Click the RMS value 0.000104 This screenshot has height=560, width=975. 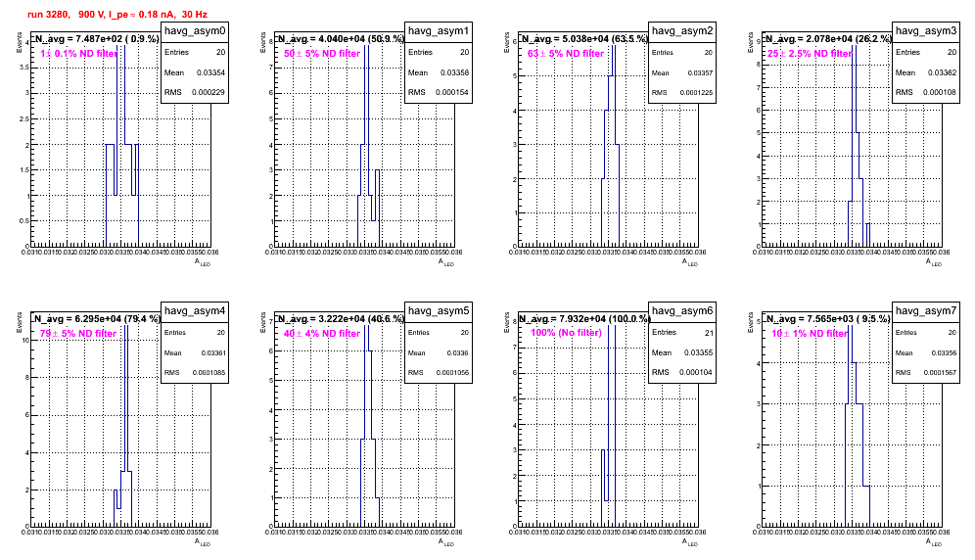pyautogui.click(x=696, y=372)
